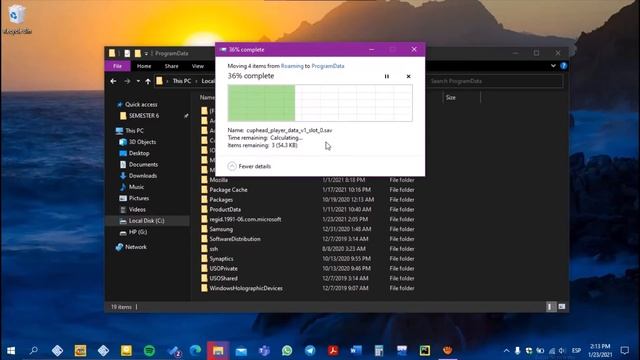Viewport: 640px width, 360px height.
Task: Cancel the file move with the X beside pause
Action: [x=408, y=76]
